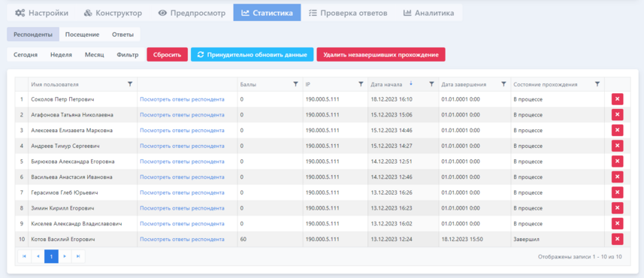Select the Неделя time range

(x=61, y=55)
